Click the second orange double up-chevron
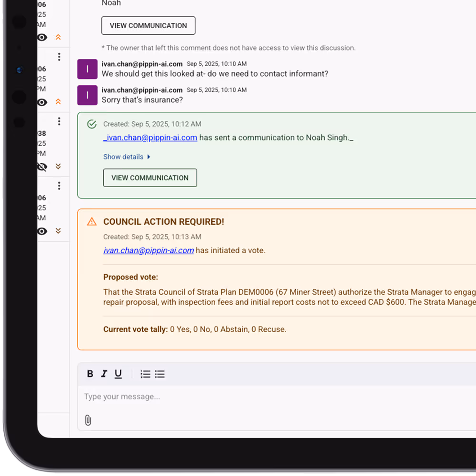 pyautogui.click(x=58, y=101)
